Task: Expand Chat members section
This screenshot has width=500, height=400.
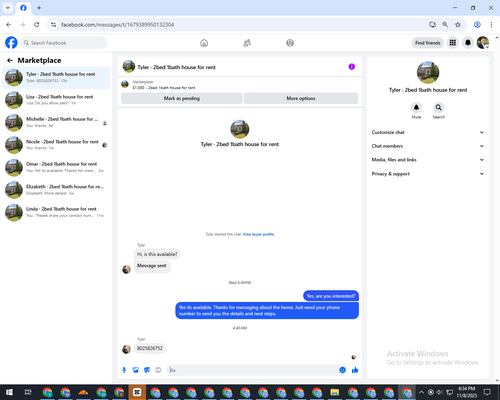Action: (428, 146)
